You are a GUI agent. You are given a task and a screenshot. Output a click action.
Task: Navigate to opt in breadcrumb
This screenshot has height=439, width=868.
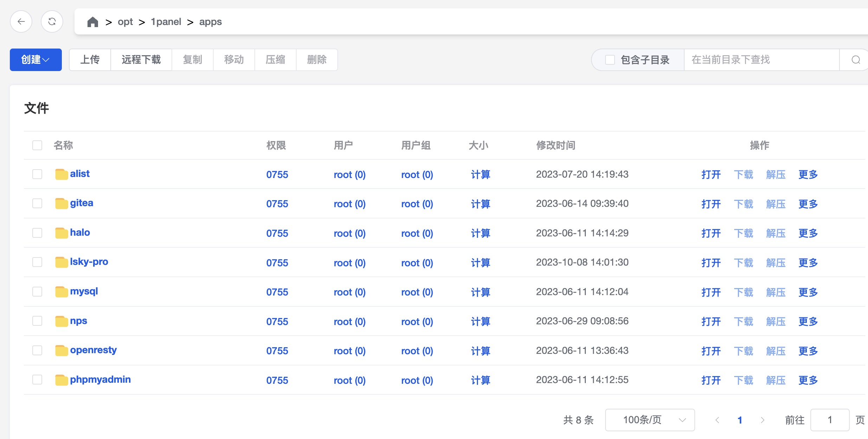[125, 22]
